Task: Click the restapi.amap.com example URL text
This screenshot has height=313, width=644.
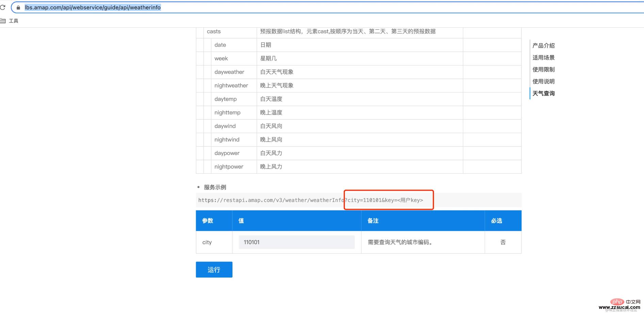Action: pyautogui.click(x=310, y=200)
